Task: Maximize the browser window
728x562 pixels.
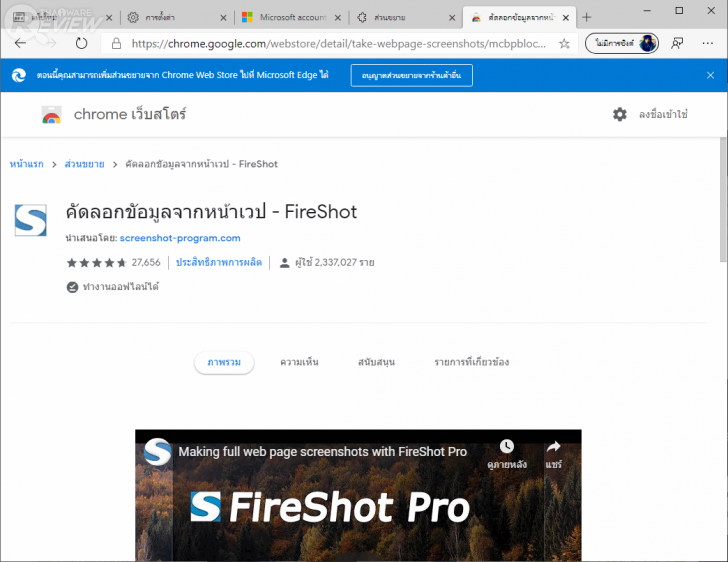Action: click(679, 10)
